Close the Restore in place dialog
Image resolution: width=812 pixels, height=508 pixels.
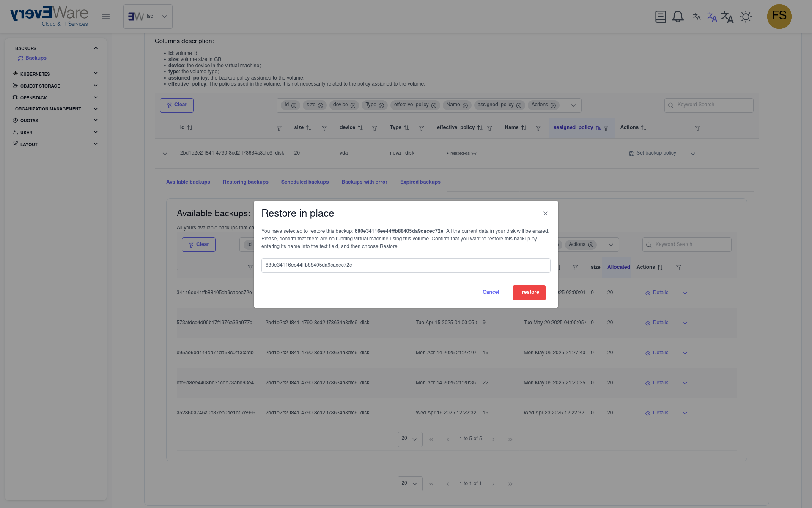tap(546, 214)
